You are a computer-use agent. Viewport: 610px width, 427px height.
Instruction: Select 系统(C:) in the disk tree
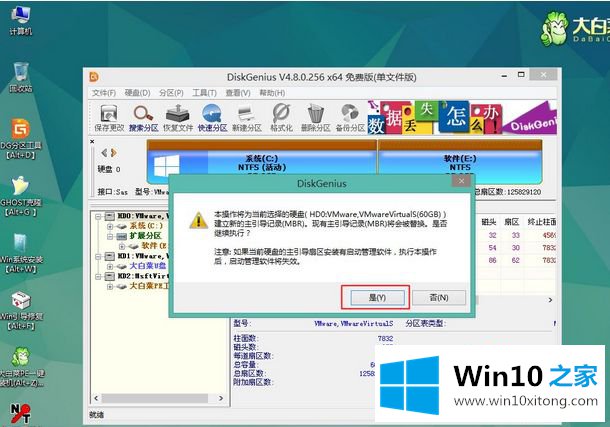coord(146,226)
